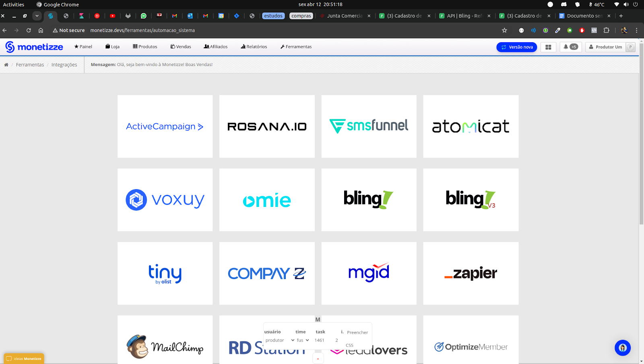Bookmark this page with star icon
The height and width of the screenshot is (364, 644).
coord(504,30)
